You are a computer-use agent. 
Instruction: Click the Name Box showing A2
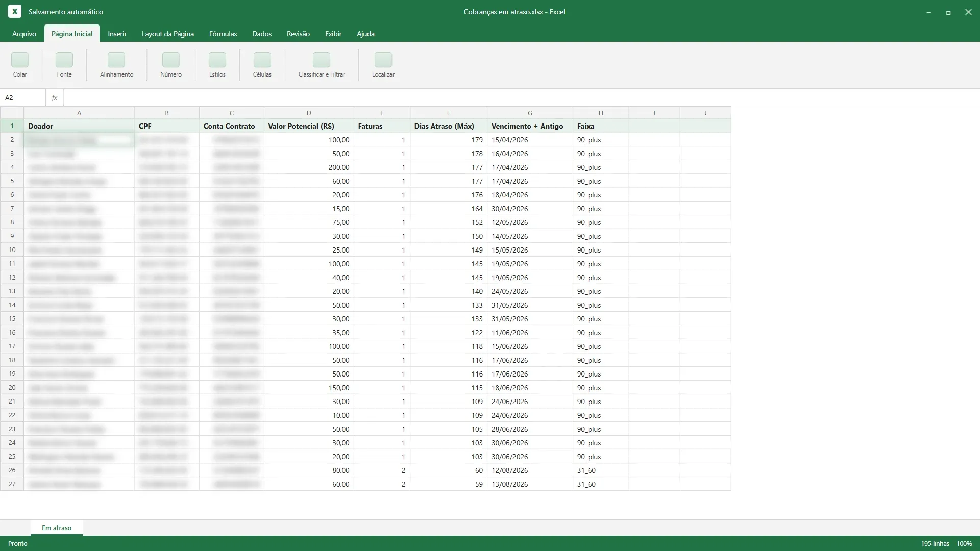23,97
